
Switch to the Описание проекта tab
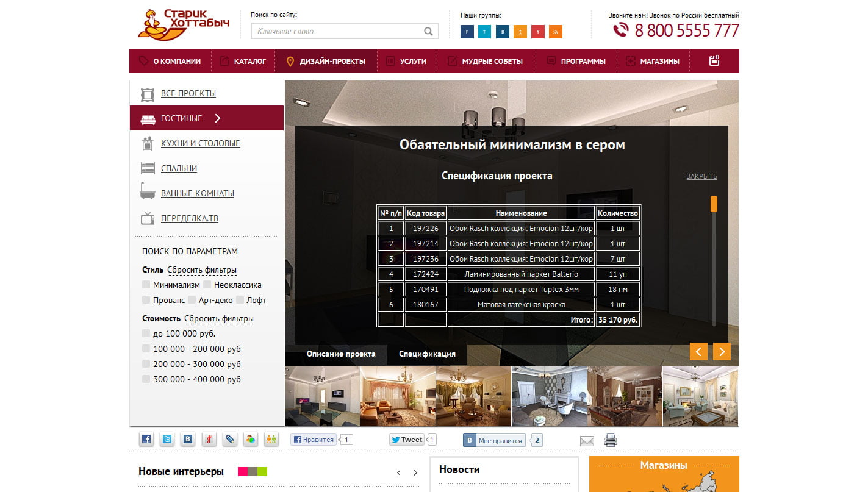340,354
